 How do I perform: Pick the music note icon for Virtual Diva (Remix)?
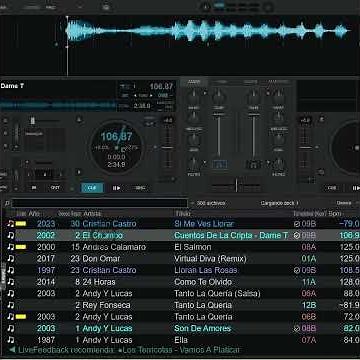[x=11, y=259]
